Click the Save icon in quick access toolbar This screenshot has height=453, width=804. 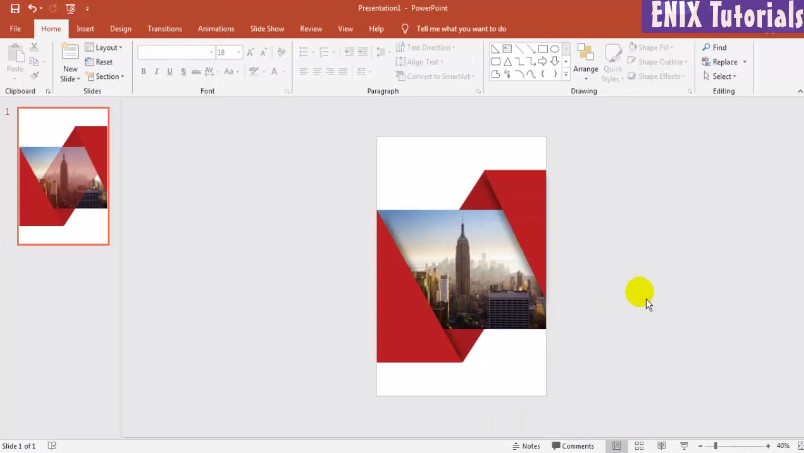15,8
